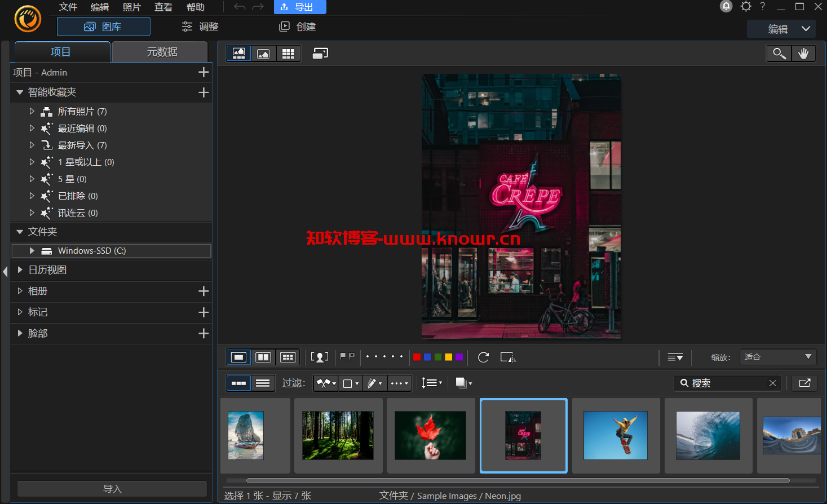827x504 pixels.
Task: Select 最新导入 (7) smart collection
Action: tap(82, 145)
